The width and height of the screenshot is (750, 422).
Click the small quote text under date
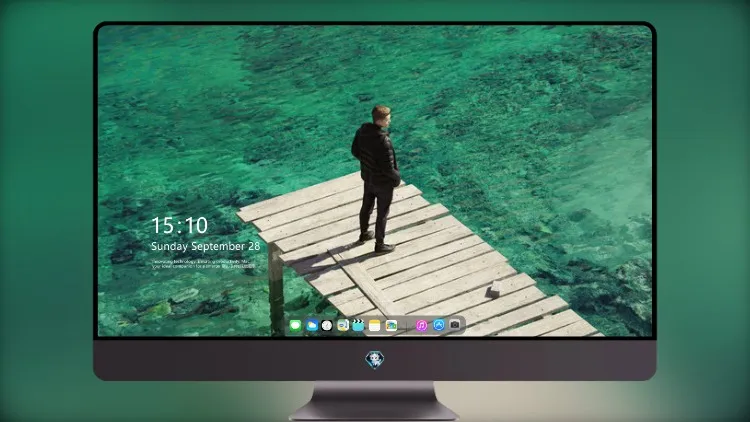(x=203, y=264)
